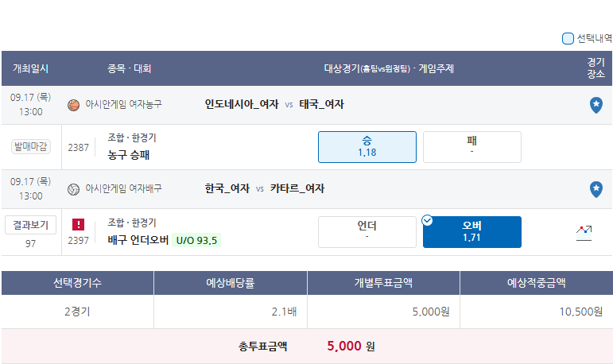Screen dimensions: 613x364
Task: Click the U/O 93.5 label
Action: [196, 240]
